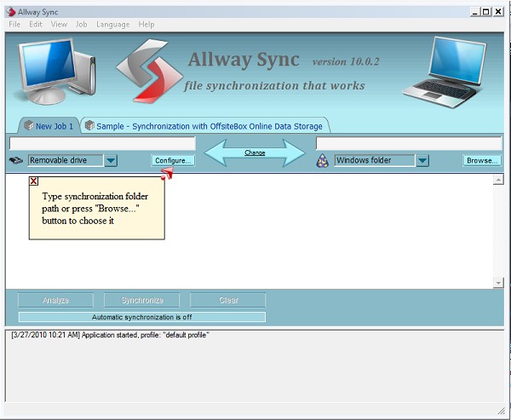Screen dimensions: 511x420
Task: Click the Browse... button
Action: (482, 160)
